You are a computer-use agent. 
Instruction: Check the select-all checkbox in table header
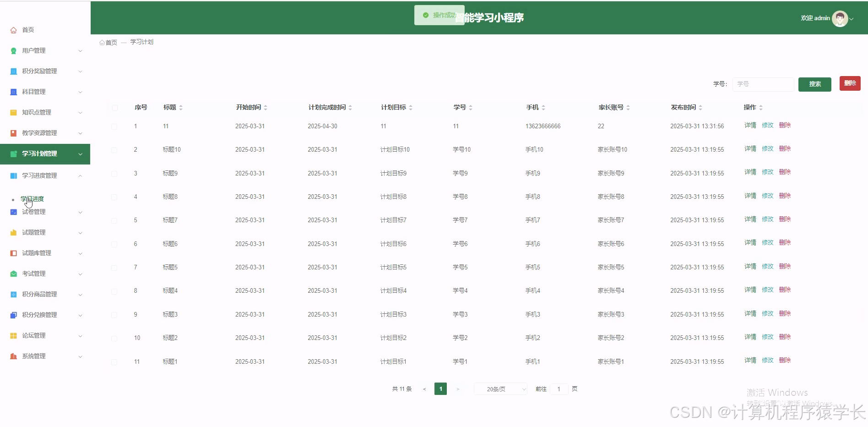[x=114, y=107]
